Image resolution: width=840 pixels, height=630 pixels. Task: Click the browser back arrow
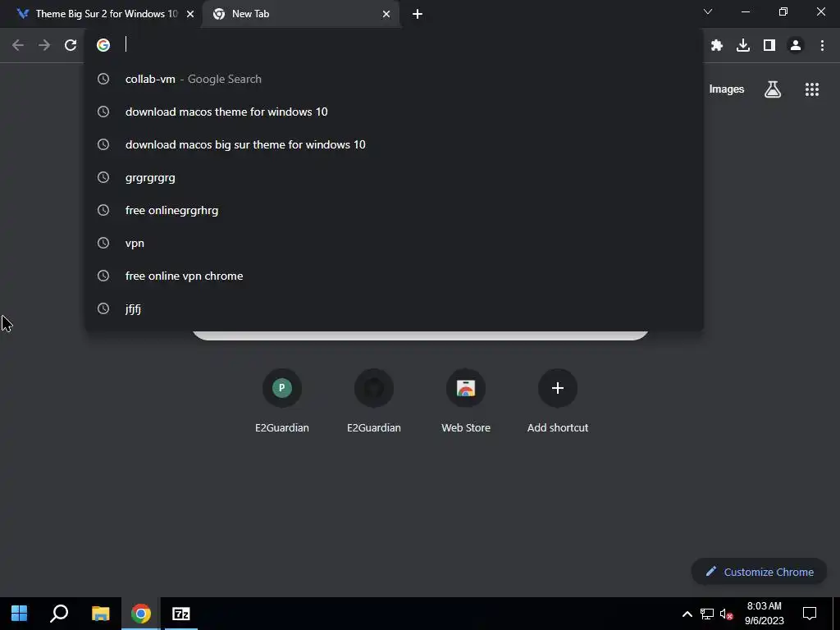pos(18,45)
